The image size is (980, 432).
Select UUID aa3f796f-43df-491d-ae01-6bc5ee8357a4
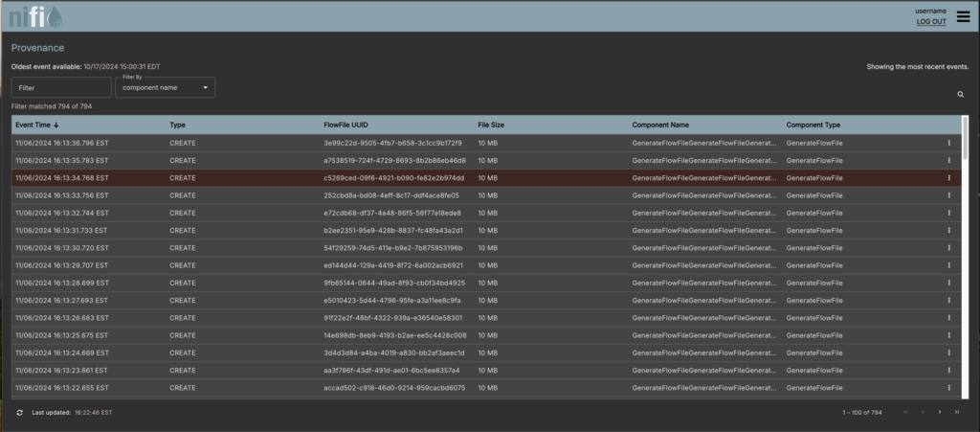click(391, 371)
